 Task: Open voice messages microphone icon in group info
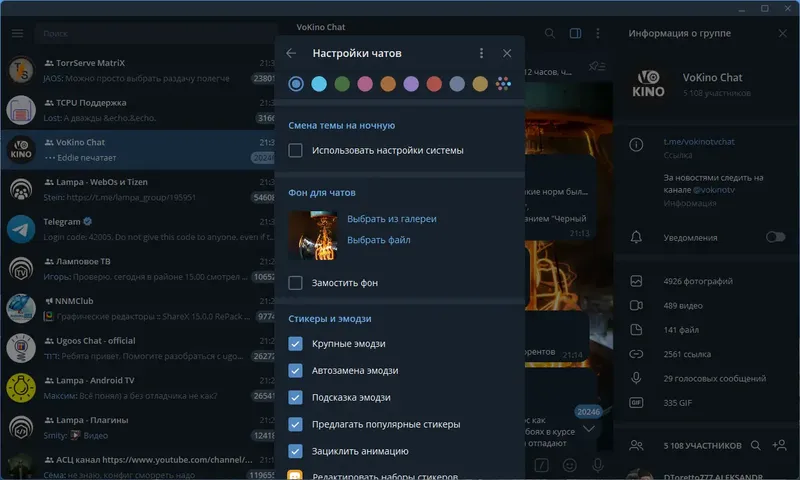tap(636, 378)
